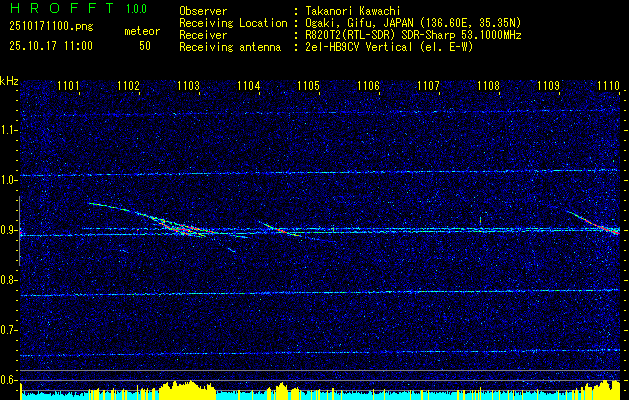Viewport: 629px width, 400px height.
Task: Click the antenna text 2el-HB9CV Vertical
Action: [359, 47]
